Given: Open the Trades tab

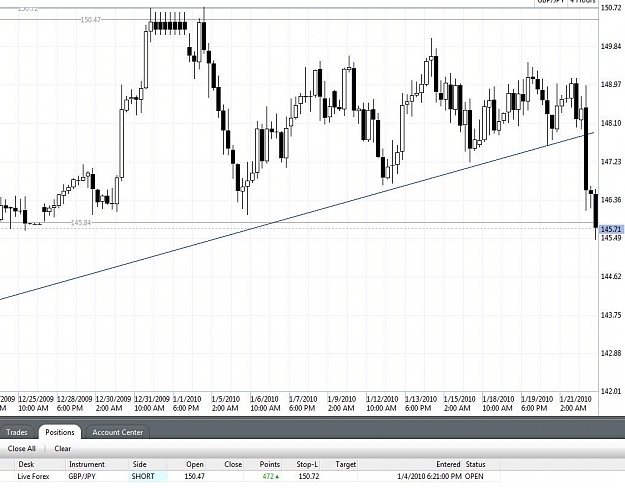Looking at the screenshot, I should tap(17, 432).
